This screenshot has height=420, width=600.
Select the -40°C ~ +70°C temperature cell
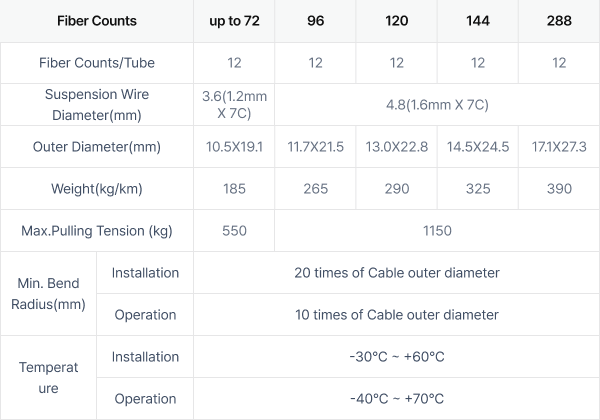(x=397, y=399)
